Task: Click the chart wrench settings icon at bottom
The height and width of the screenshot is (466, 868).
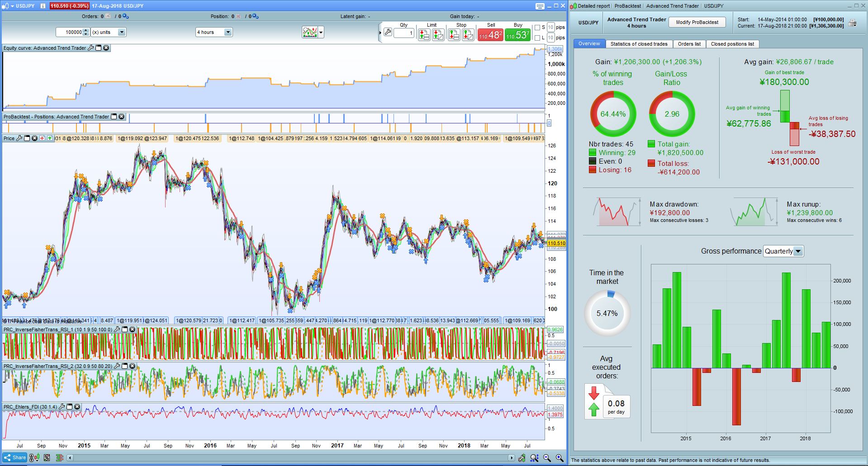Action: click(522, 458)
